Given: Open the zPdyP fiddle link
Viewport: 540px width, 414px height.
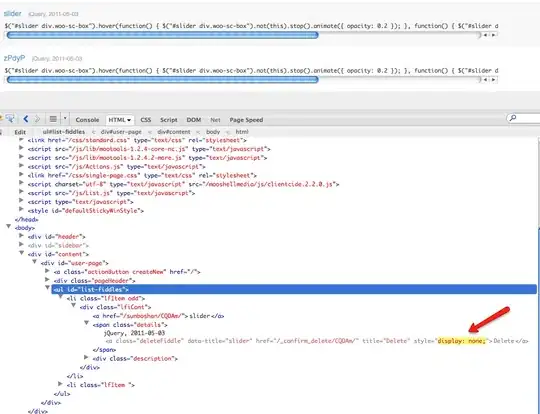Looking at the screenshot, I should 14,58.
